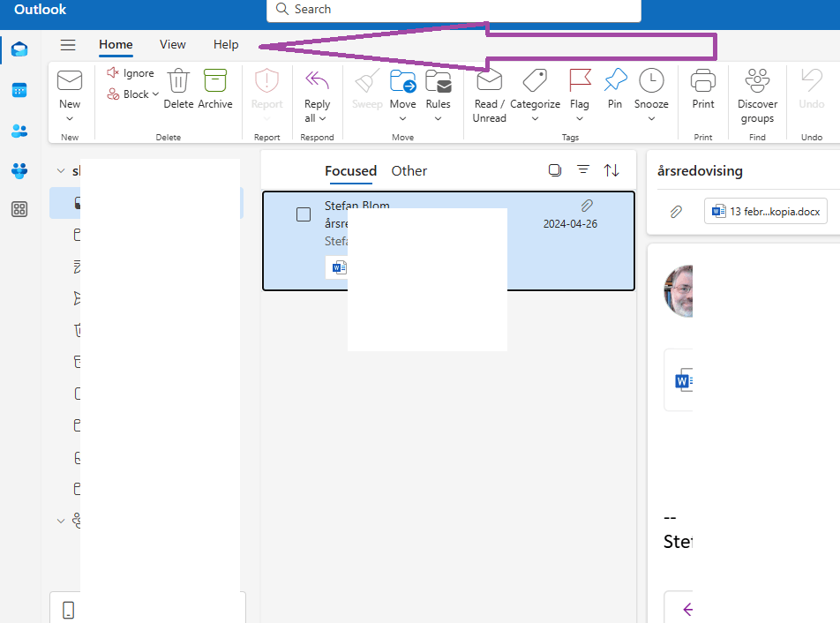The height and width of the screenshot is (623, 840).
Task: Open the Reply all dropdown chevron
Action: coord(323,118)
